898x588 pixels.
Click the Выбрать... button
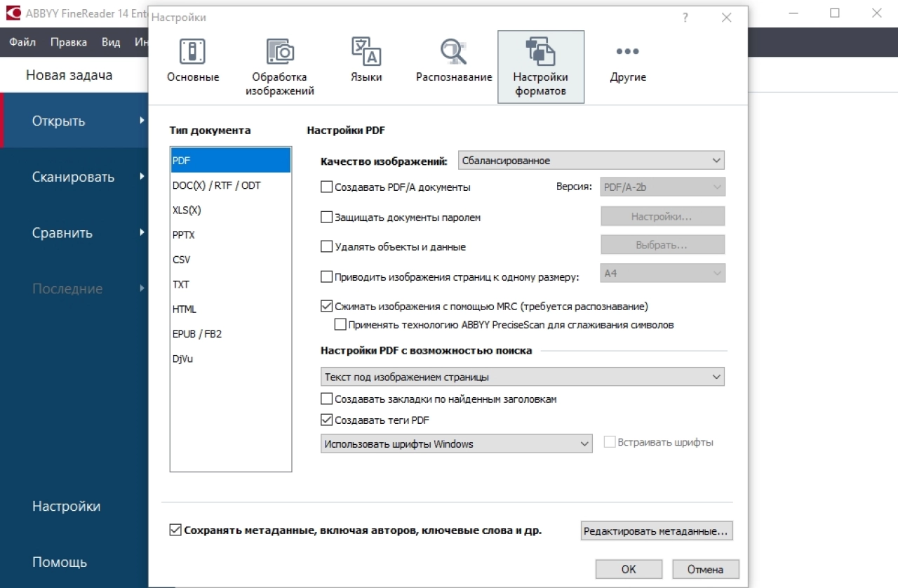(662, 246)
